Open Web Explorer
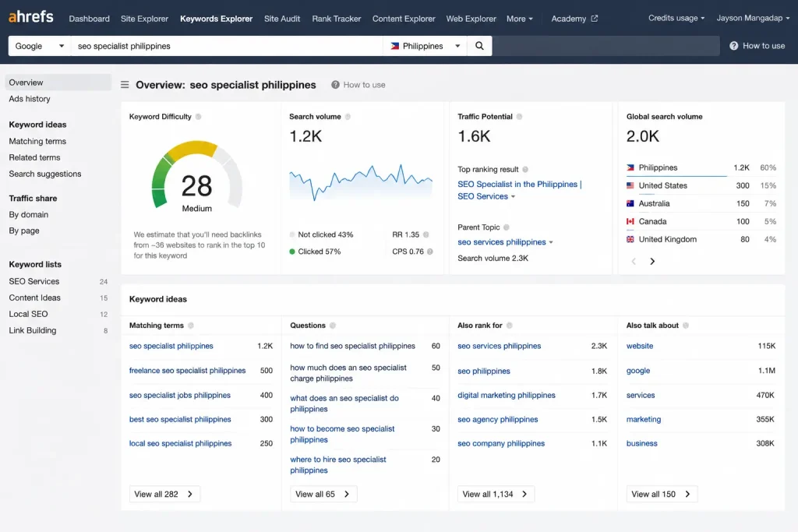 (x=471, y=19)
